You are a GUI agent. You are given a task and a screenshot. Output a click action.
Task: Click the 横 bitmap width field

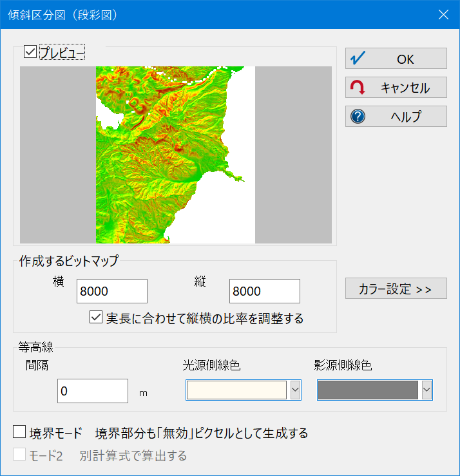pyautogui.click(x=112, y=291)
